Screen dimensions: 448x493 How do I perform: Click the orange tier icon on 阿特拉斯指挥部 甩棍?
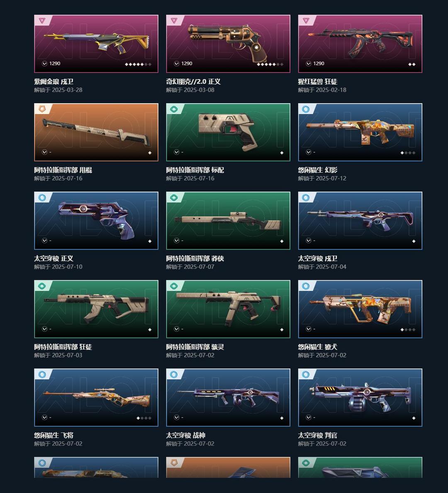pyautogui.click(x=42, y=109)
